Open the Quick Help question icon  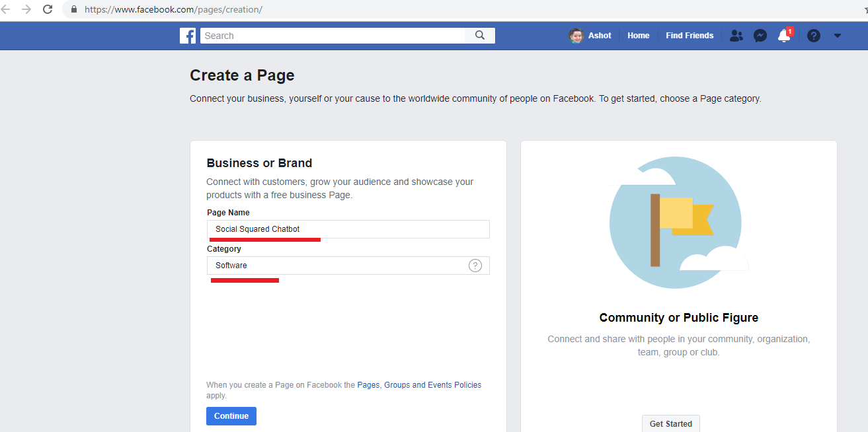click(814, 36)
